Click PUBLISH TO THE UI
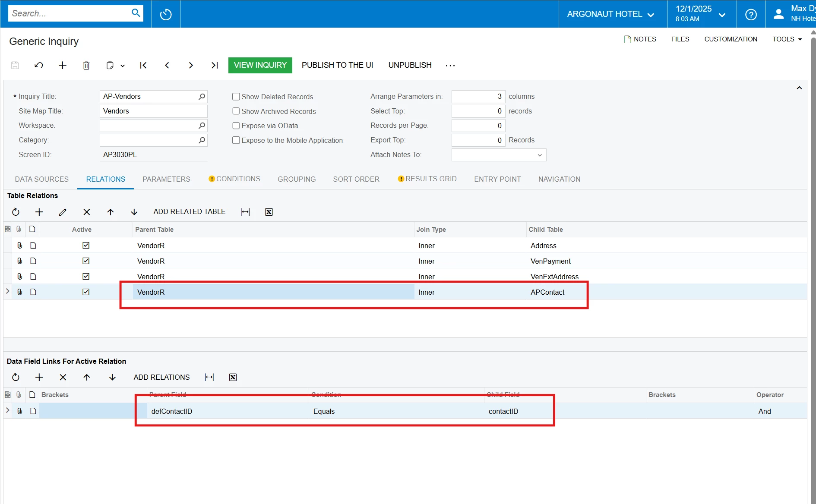The image size is (816, 504). click(x=337, y=65)
